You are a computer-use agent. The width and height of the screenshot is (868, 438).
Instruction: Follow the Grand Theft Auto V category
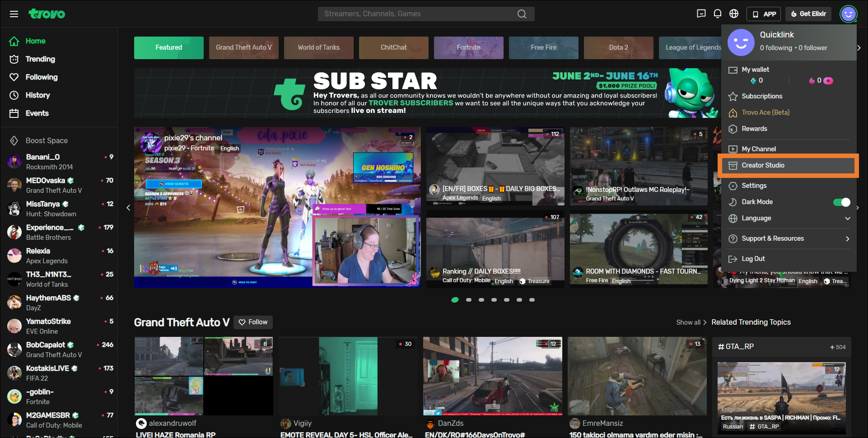click(253, 322)
